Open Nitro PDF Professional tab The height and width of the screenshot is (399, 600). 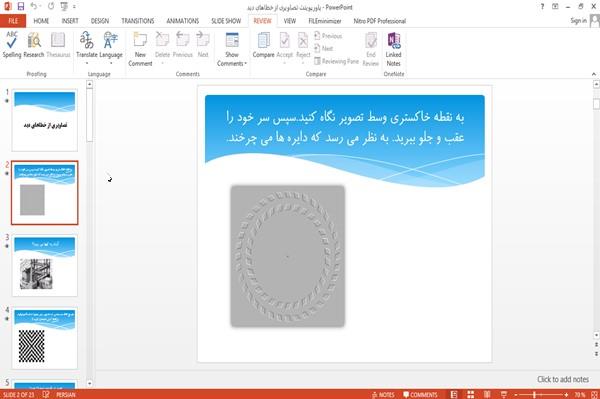coord(380,21)
